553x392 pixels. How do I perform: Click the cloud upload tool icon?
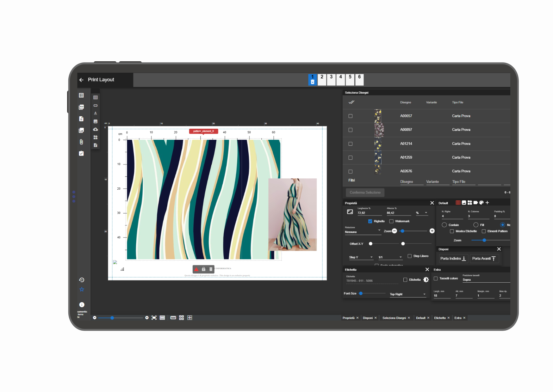96,129
